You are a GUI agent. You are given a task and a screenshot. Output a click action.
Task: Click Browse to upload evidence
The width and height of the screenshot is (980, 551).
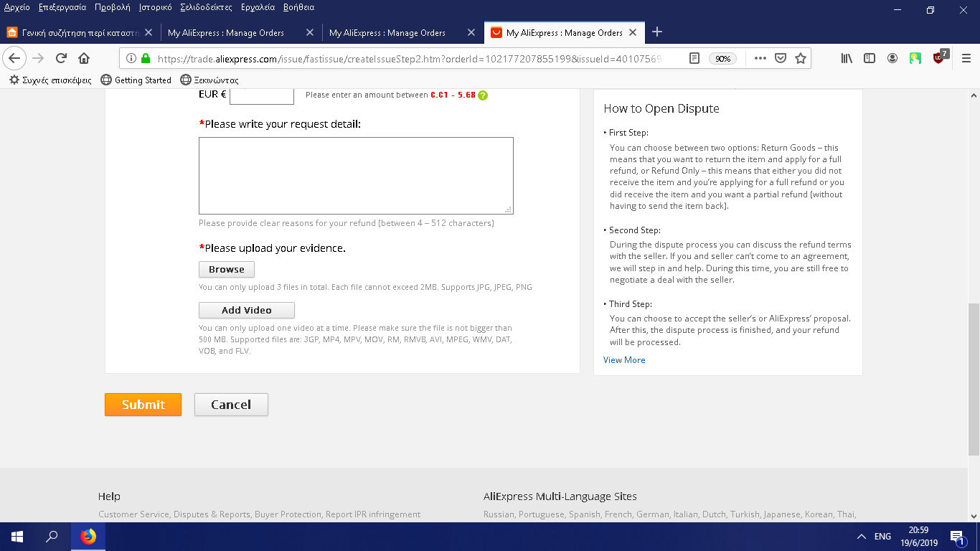click(227, 270)
